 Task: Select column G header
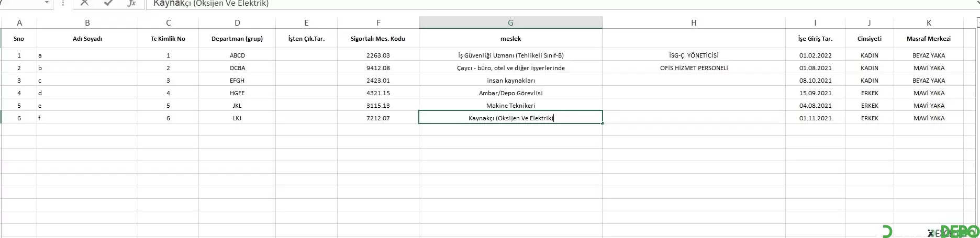click(510, 22)
